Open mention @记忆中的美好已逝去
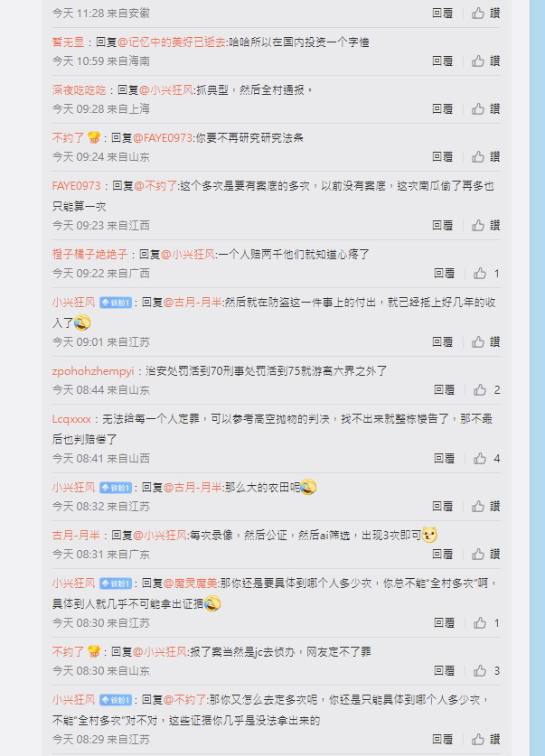 (172, 42)
